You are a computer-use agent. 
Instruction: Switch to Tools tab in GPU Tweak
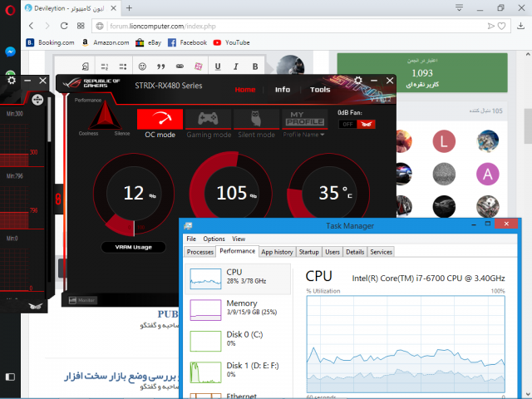pos(320,90)
